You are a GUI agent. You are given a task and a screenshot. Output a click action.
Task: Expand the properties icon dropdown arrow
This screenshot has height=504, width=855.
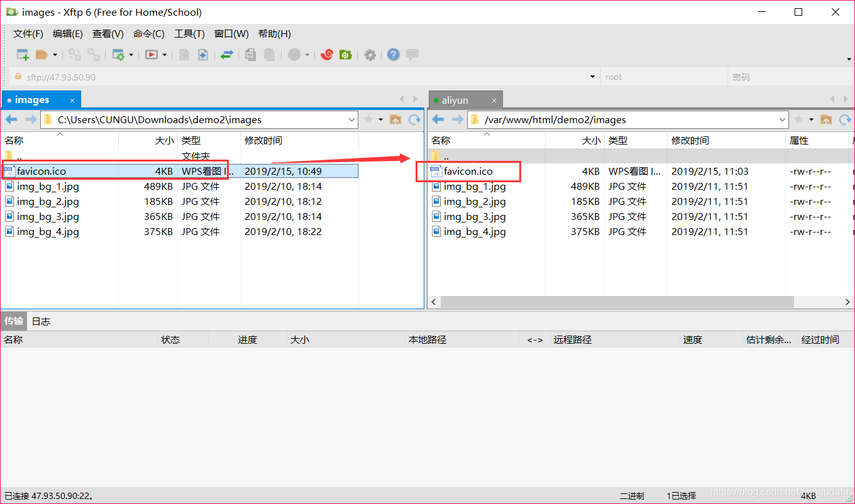tap(131, 55)
